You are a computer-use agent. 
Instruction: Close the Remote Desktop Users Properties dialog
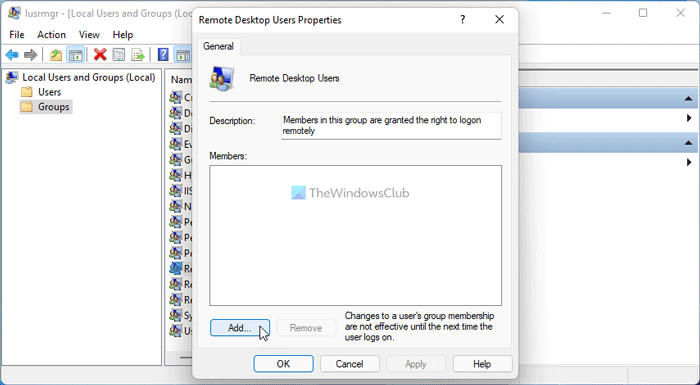point(500,20)
